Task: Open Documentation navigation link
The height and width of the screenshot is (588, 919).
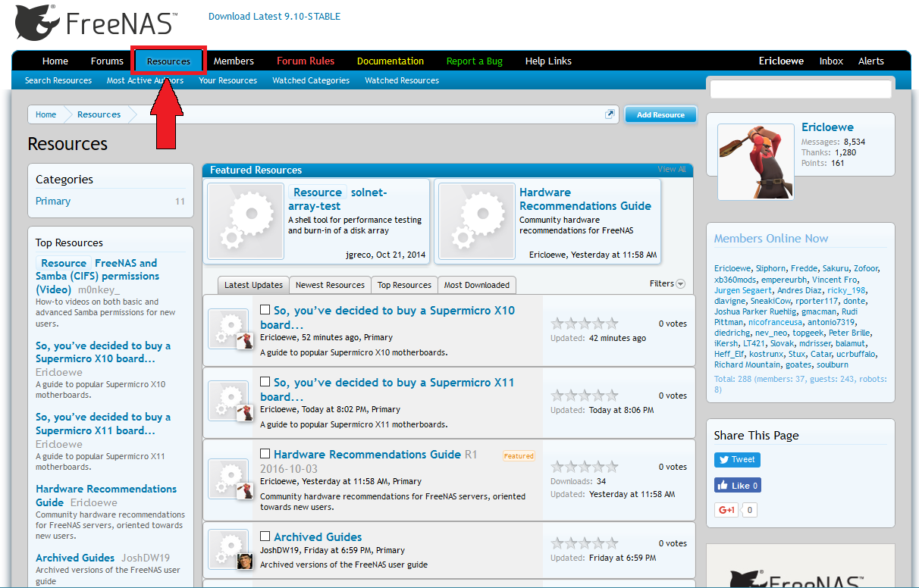Action: (x=390, y=61)
